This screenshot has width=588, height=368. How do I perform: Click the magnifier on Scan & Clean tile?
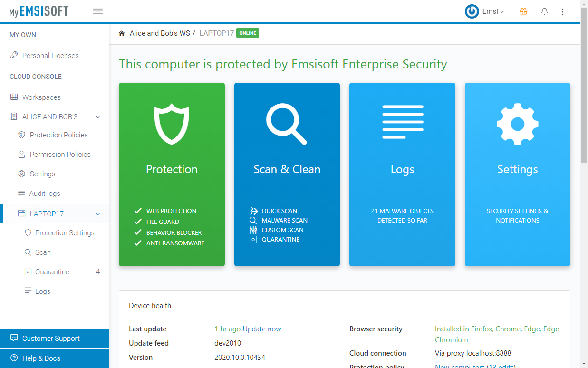click(x=287, y=124)
